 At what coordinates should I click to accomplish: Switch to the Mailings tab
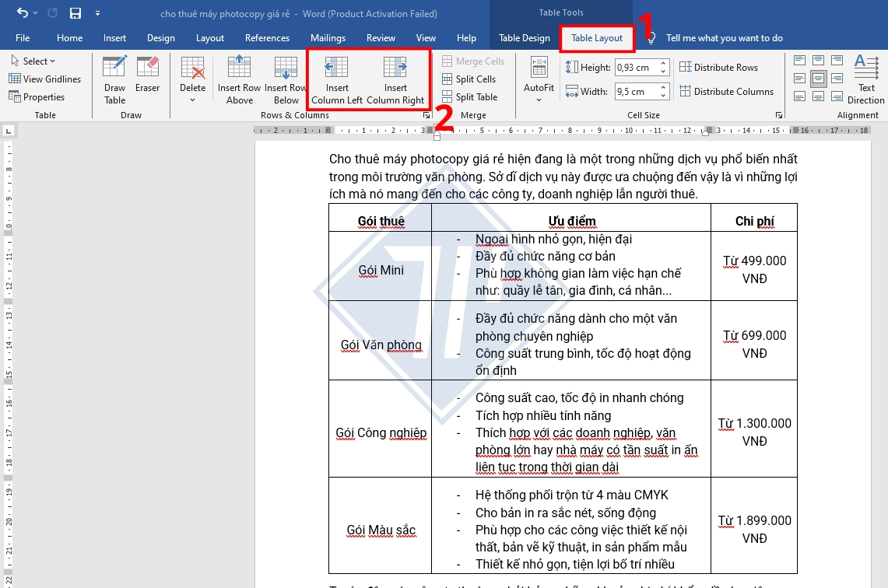[x=328, y=38]
